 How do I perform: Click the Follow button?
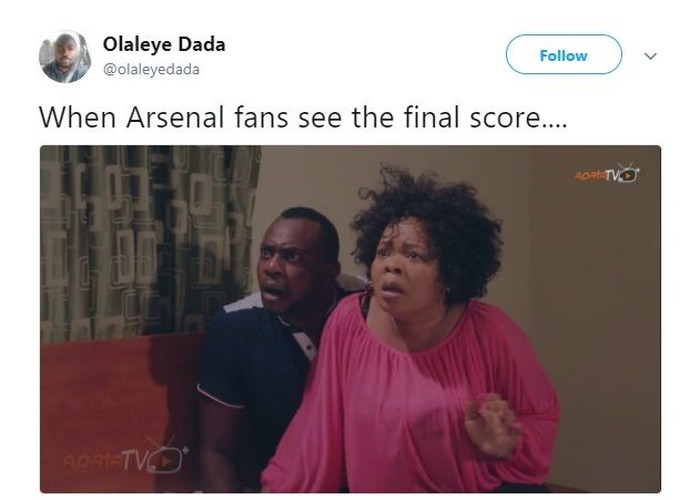click(x=563, y=54)
